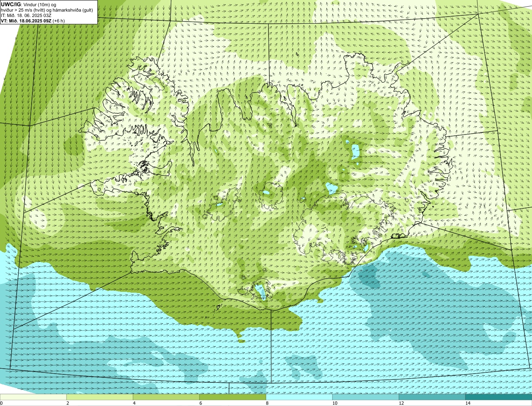
Task: Click the medium green 4–6 m/s swatch
Action: (166, 397)
